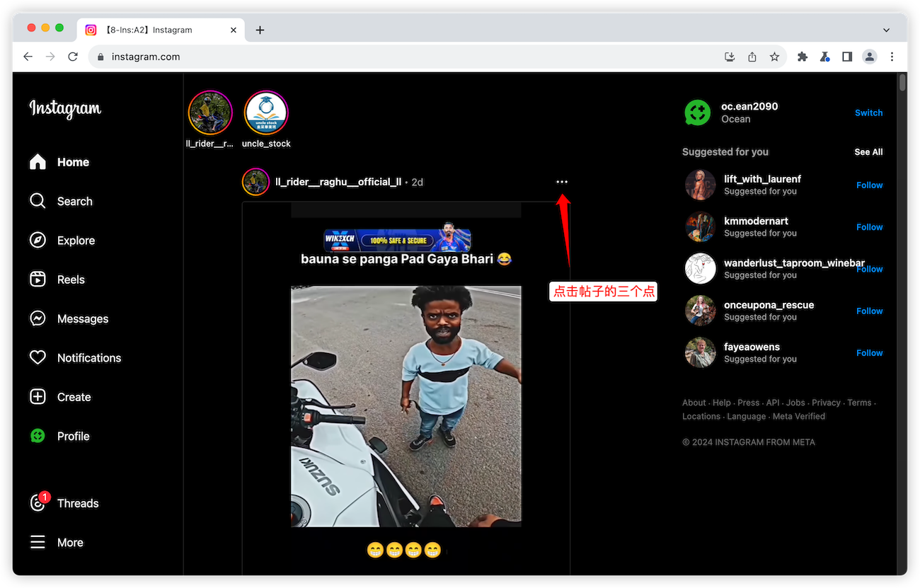920x588 pixels.
Task: Open Threads with the notification badge
Action: (38, 503)
